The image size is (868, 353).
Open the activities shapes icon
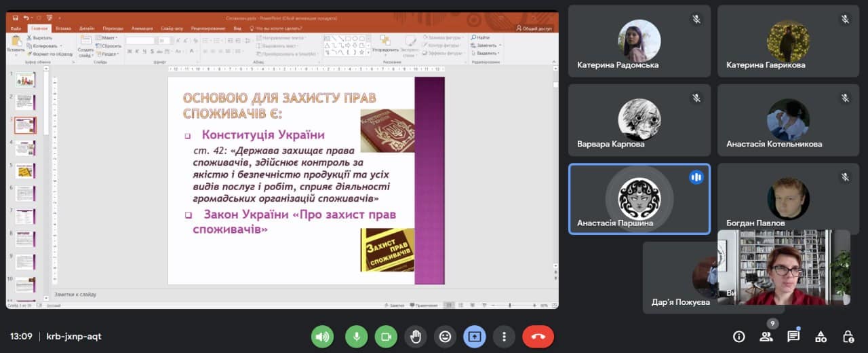(x=821, y=336)
